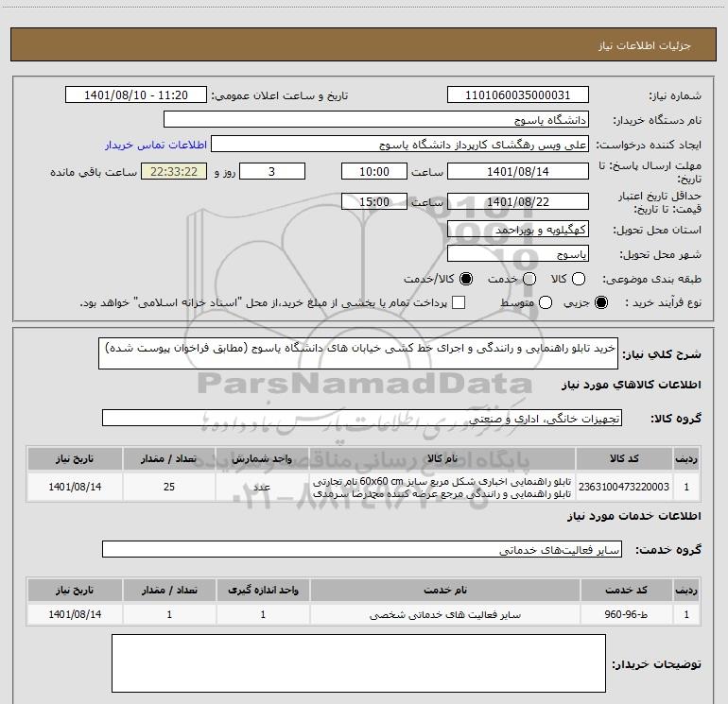
Task: Click the buyer name field دانشگاه یاسوج
Action: coord(376,120)
